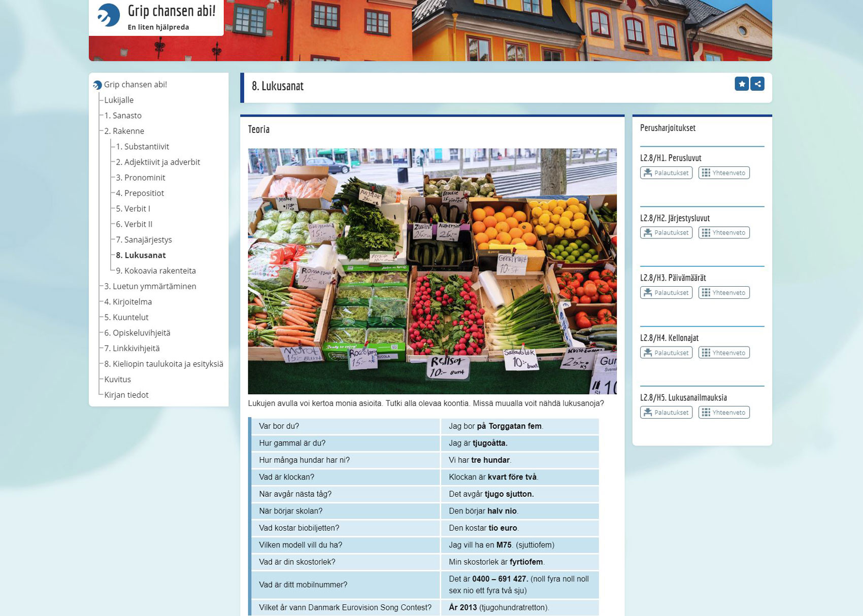Open Yhteenveto for L2.8/H1 Perusluvut
The image size is (863, 616).
point(723,173)
